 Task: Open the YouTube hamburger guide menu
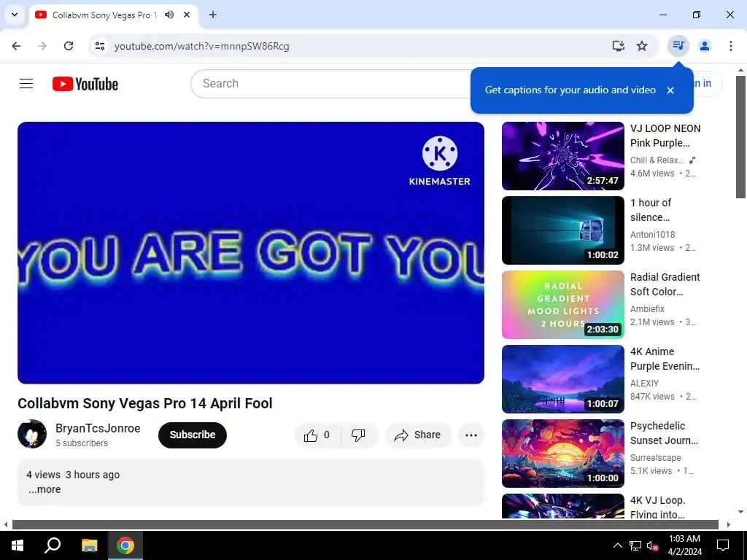[x=26, y=84]
